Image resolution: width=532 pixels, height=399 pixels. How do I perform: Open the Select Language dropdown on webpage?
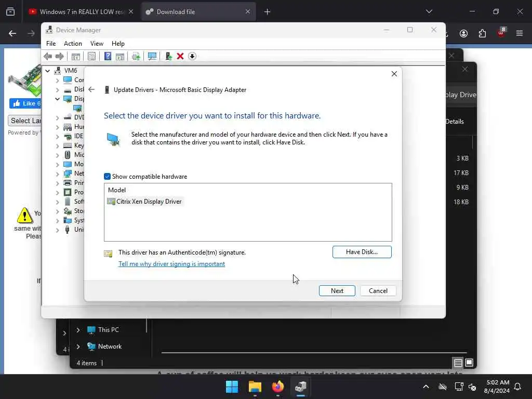[x=25, y=121]
